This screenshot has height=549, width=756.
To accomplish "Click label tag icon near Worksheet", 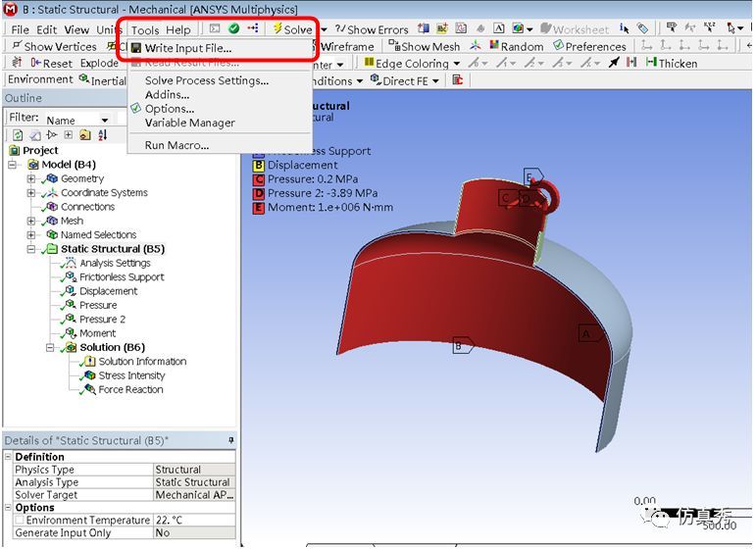I will 642,28.
